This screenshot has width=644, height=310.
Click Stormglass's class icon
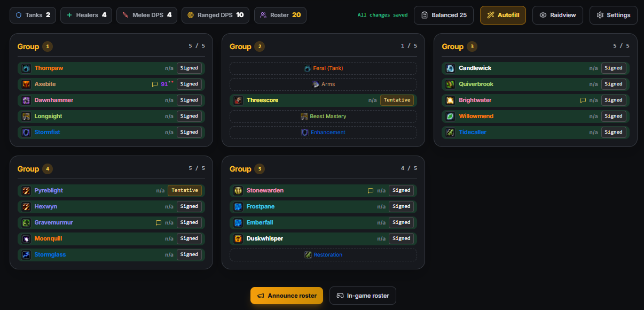coord(26,255)
